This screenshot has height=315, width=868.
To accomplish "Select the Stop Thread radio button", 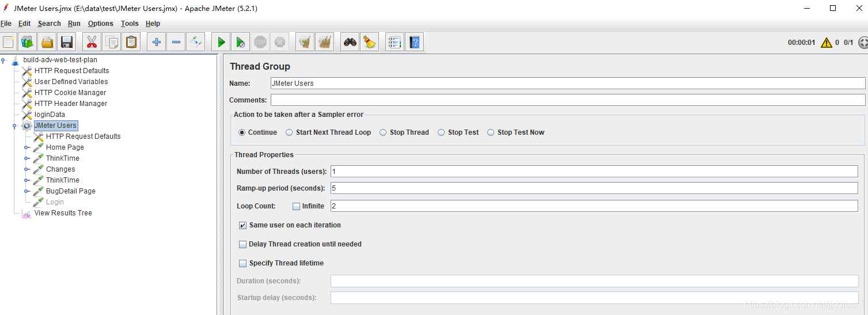I will coord(383,132).
